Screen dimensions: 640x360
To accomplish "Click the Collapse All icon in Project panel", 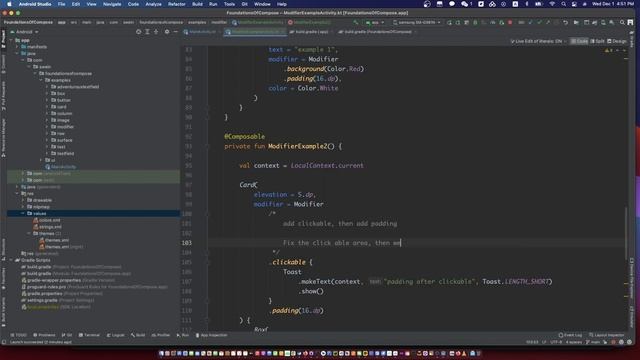I will [156, 31].
